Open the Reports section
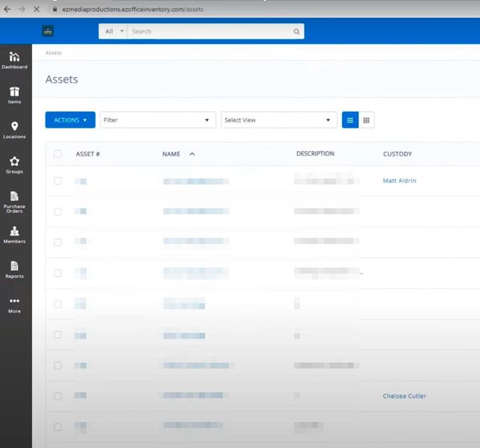Viewport: 480px width, 448px height. 14,270
